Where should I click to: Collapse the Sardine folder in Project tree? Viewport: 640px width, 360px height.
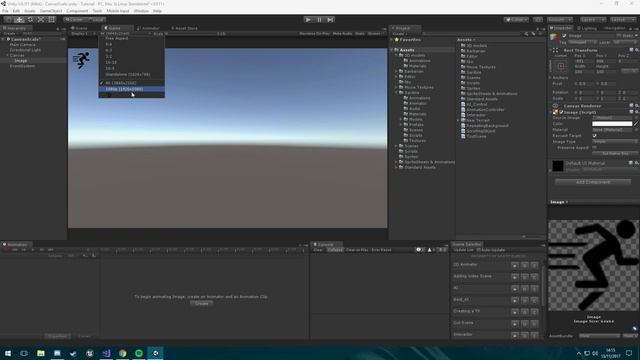click(x=396, y=92)
